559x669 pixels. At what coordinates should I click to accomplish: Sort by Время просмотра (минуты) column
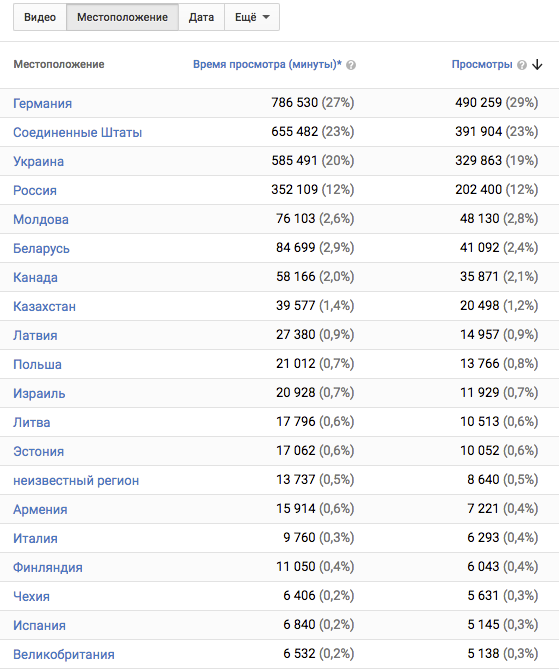268,64
